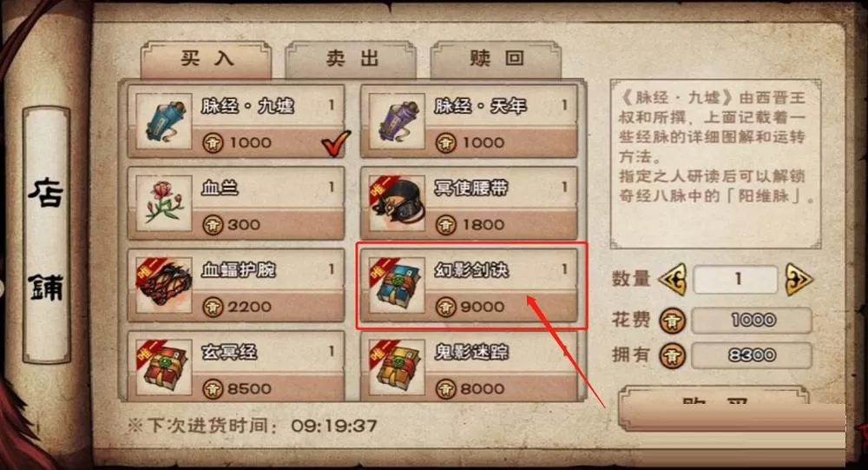This screenshot has height=470, width=868.
Task: Select the 鬼影迷踪 8000 price row
Action: pyautogui.click(x=501, y=388)
